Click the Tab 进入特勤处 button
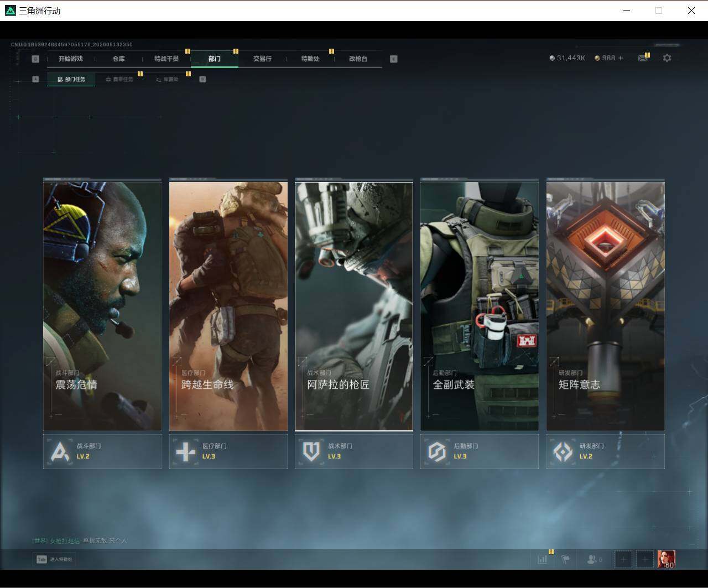This screenshot has height=588, width=708. (x=54, y=559)
